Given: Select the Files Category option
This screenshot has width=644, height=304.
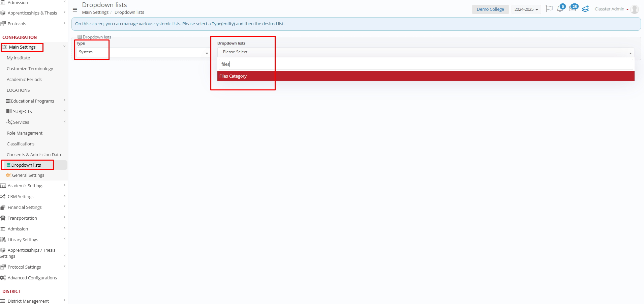Looking at the screenshot, I should coord(425,76).
